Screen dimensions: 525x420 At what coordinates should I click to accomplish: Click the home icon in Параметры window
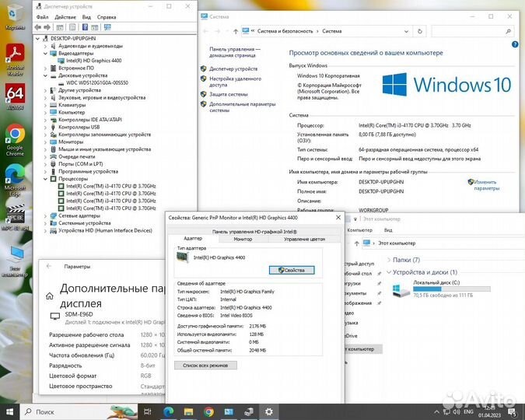[x=50, y=296]
